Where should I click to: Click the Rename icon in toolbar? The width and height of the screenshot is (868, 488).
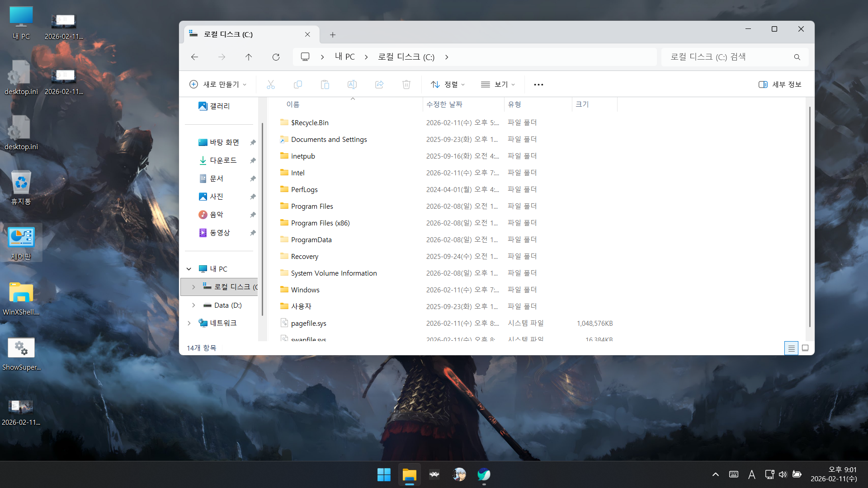(x=352, y=84)
